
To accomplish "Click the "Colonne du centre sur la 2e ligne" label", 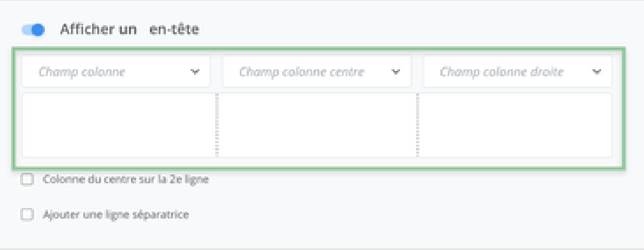I will point(125,180).
